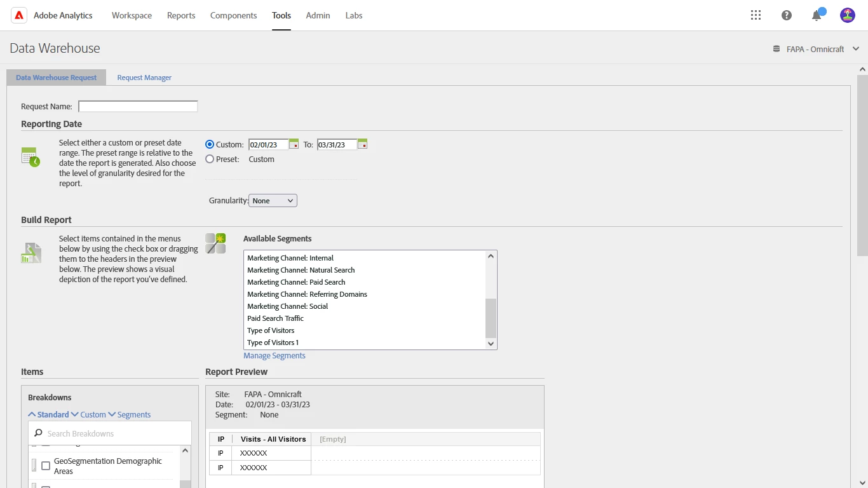Click the search magnifier in Breakdowns

coord(38,433)
